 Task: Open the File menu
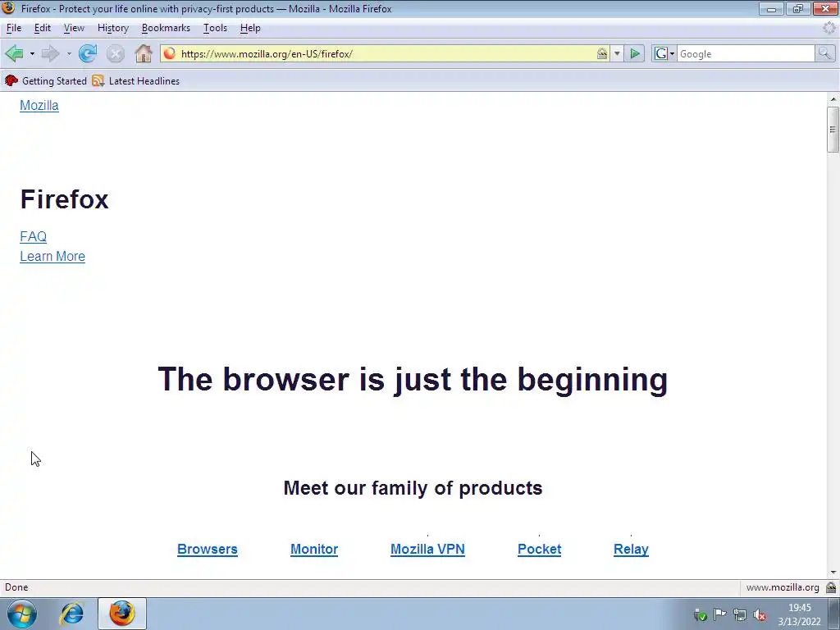point(14,28)
